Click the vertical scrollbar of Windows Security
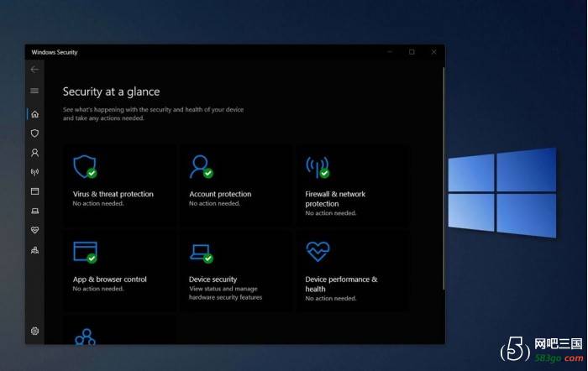 coord(444,179)
